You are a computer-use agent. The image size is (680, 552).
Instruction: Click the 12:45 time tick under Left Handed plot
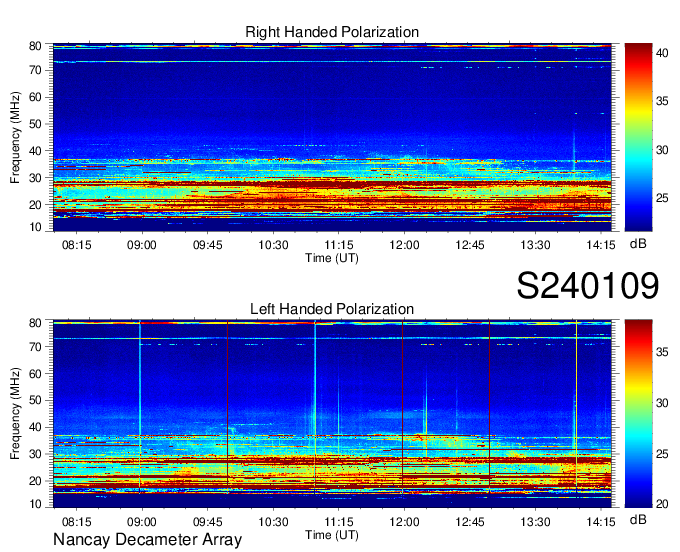coord(470,522)
